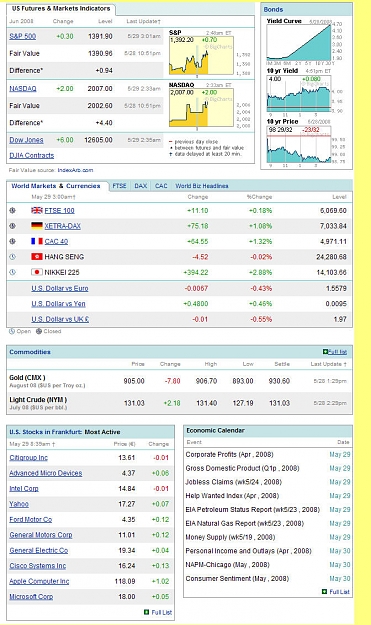Open Cisco Systems Inc stock link
The image size is (371, 625).
tap(38, 566)
